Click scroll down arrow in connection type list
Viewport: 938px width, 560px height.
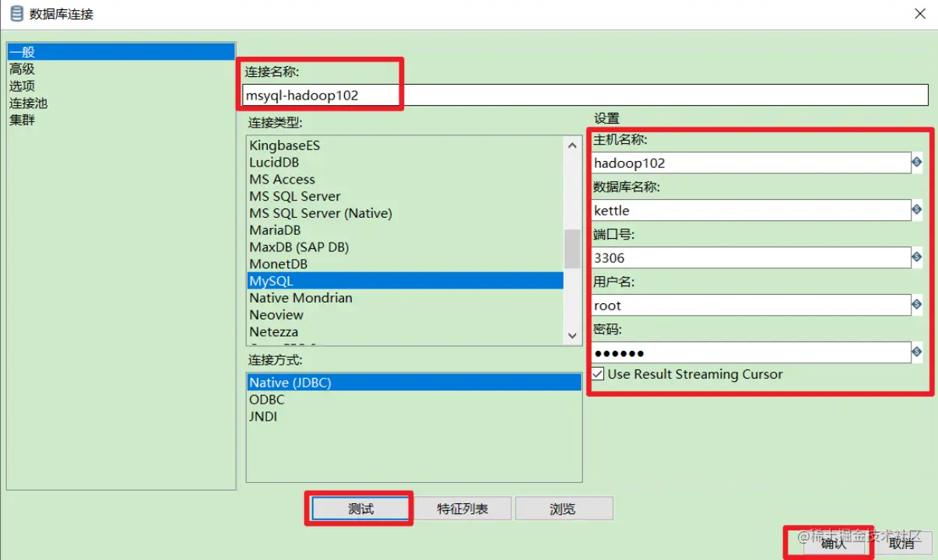pos(573,336)
